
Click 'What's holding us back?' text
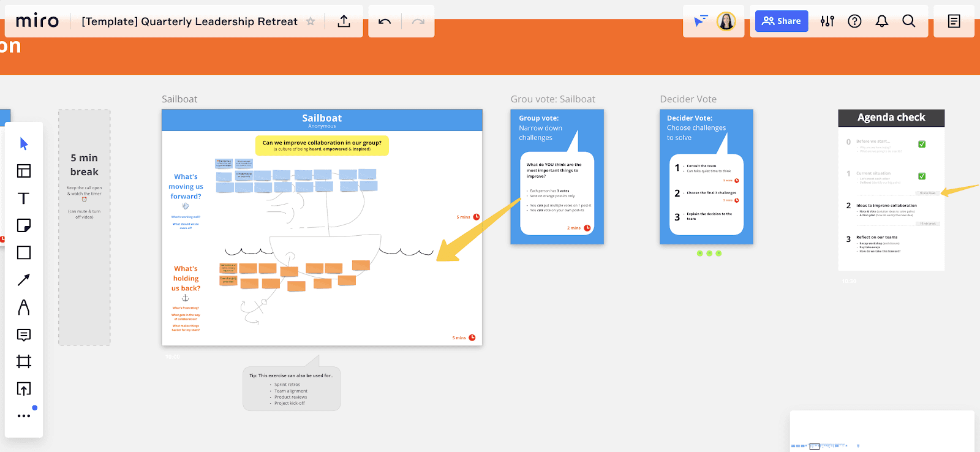tap(186, 278)
